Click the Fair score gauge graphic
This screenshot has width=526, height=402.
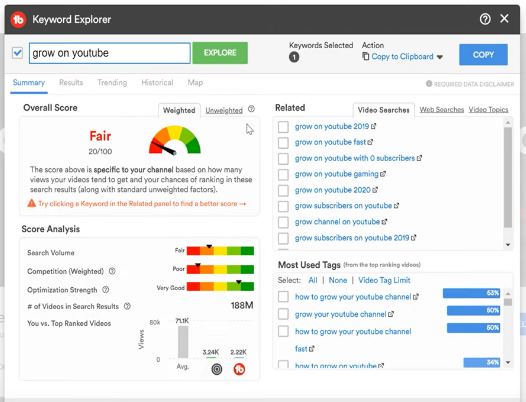pyautogui.click(x=175, y=140)
